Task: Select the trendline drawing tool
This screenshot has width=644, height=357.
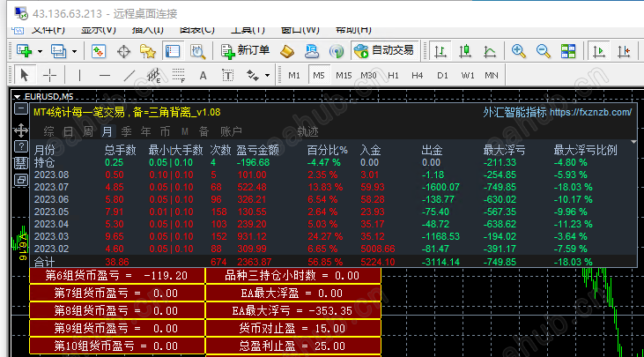Action: (130, 75)
